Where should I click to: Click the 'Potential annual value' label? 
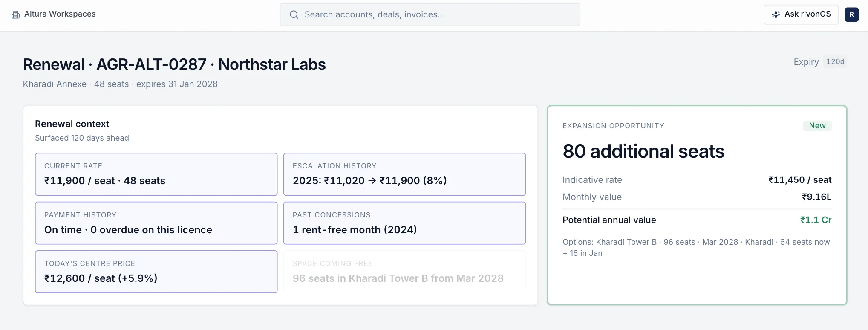tap(609, 220)
